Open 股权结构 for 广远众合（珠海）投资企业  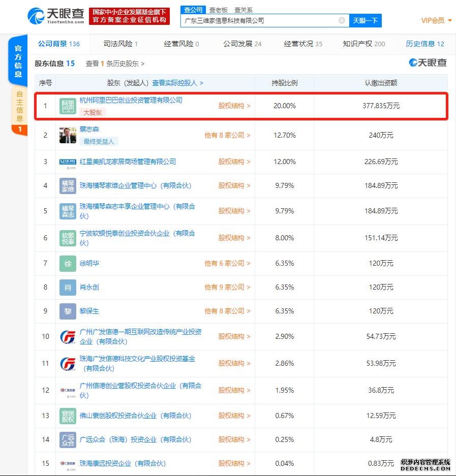pyautogui.click(x=234, y=440)
